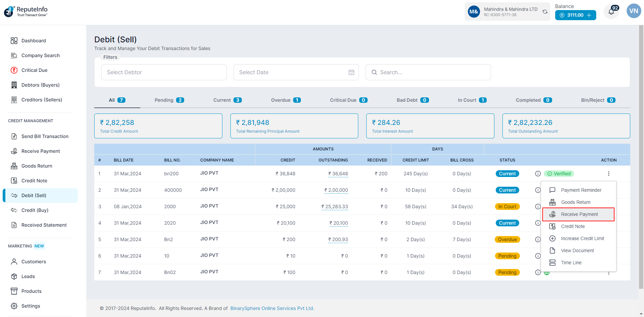The height and width of the screenshot is (317, 644).
Task: Click the ReputeInfo logo
Action: [x=26, y=11]
